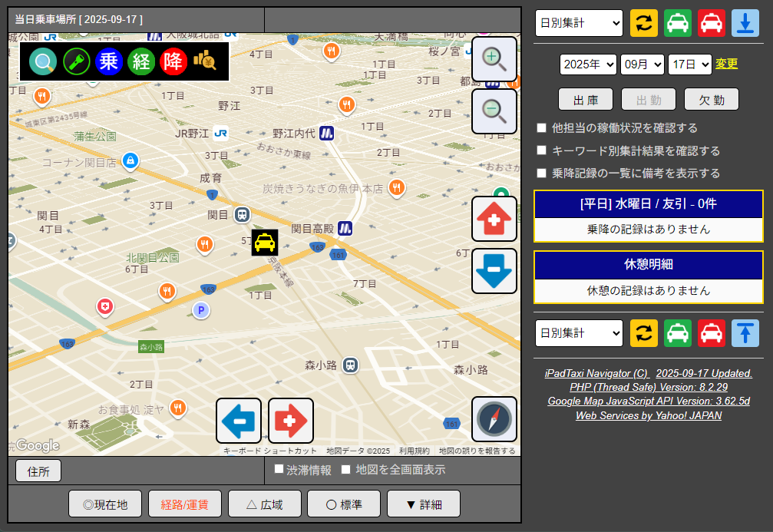Click the magnifying glass search icon
The width and height of the screenshot is (773, 532).
coord(43,61)
